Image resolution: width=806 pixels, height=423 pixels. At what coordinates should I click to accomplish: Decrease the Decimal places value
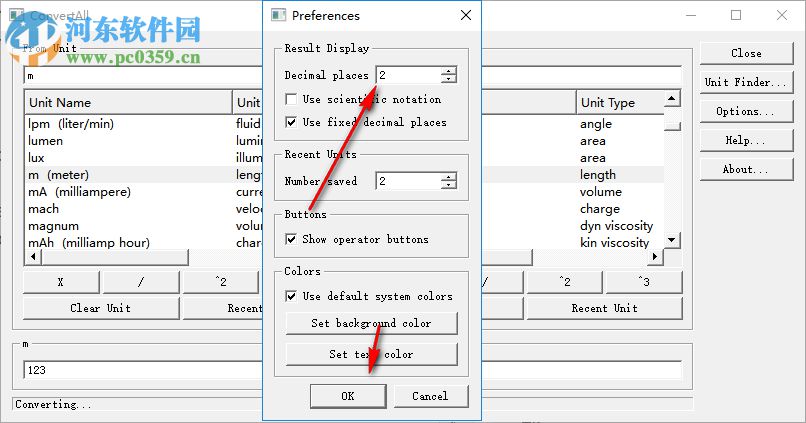pyautogui.click(x=449, y=80)
